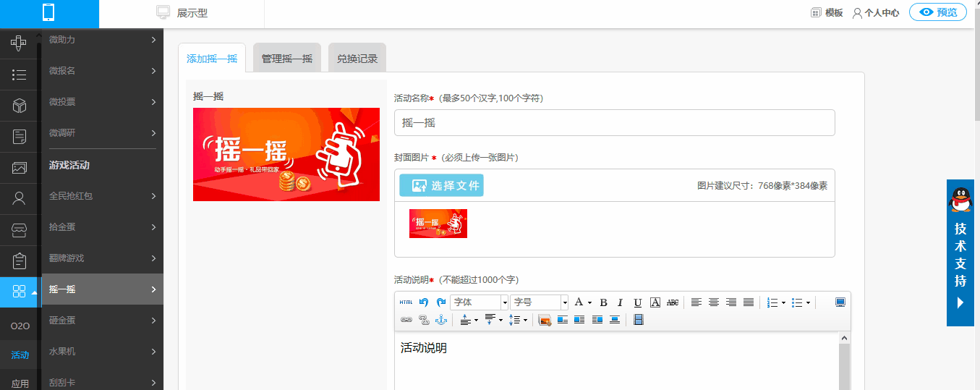Expand the numbered list style dropdown
The image size is (980, 390).
pyautogui.click(x=783, y=302)
